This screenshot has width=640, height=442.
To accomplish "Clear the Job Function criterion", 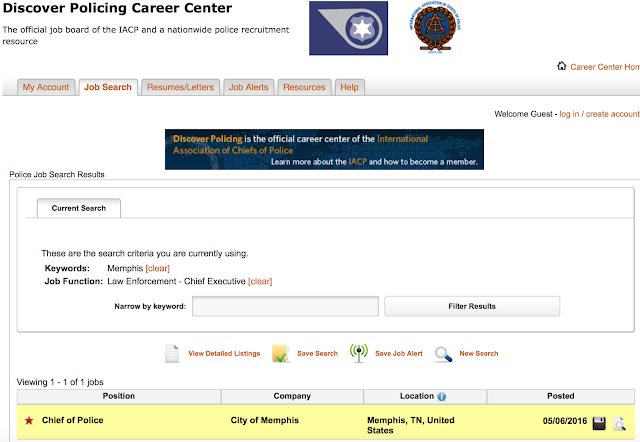I will (260, 281).
